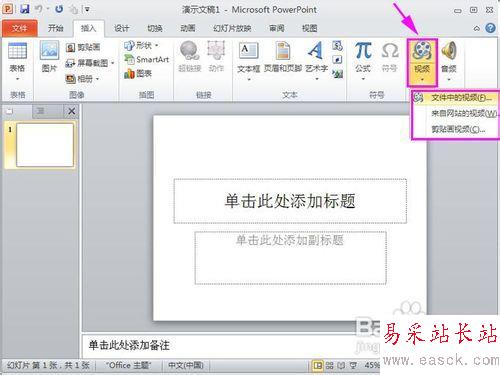The height and width of the screenshot is (375, 500).
Task: Click the 中文(中国) language indicator
Action: (x=186, y=366)
